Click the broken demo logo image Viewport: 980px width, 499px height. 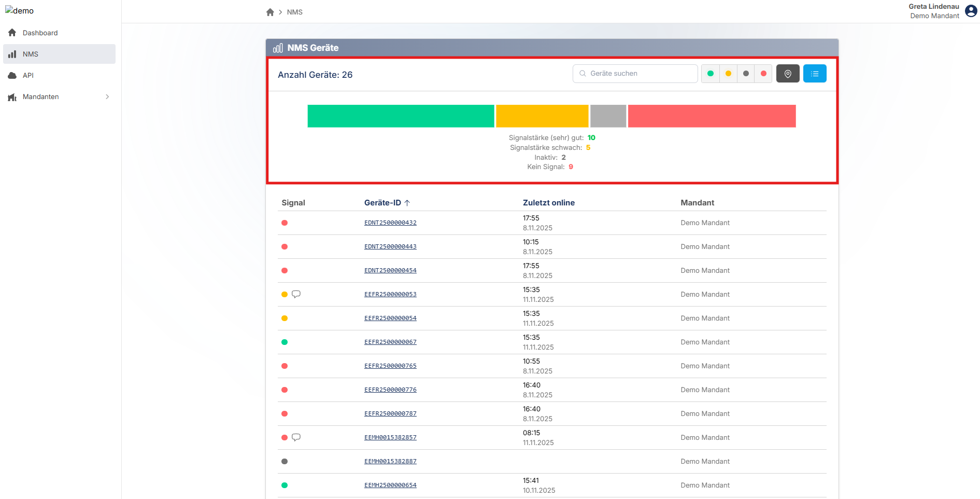(x=19, y=10)
